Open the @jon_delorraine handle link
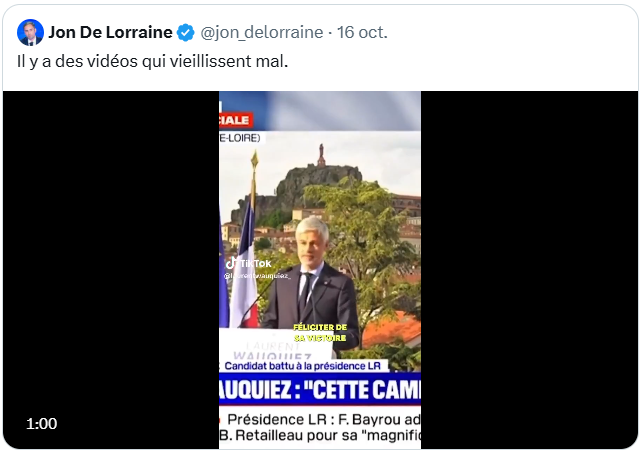The height and width of the screenshot is (451, 641). 262,32
